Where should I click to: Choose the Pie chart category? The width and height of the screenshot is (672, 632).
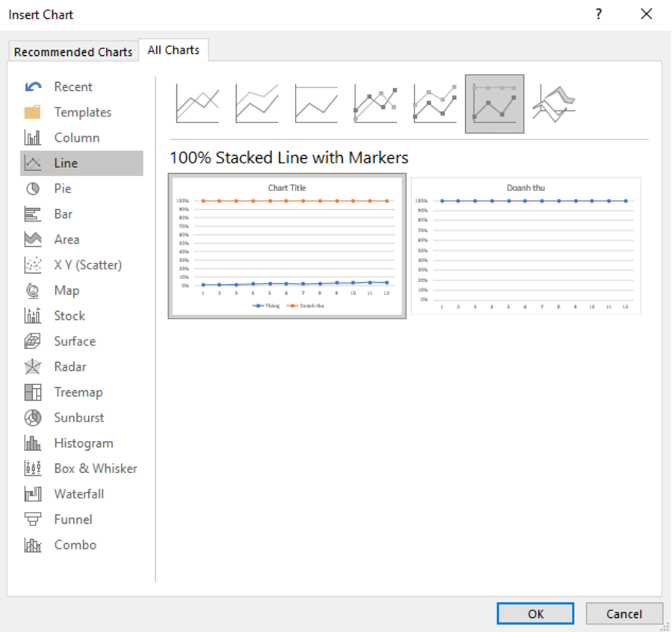point(82,189)
